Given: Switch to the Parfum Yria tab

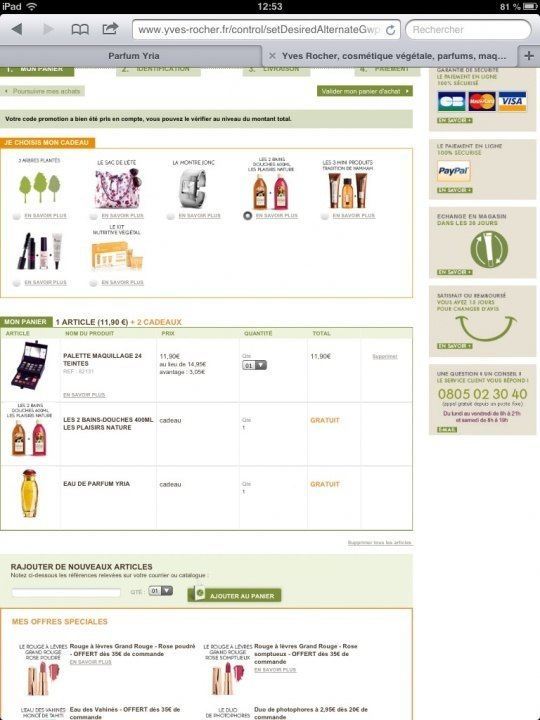Looking at the screenshot, I should (x=134, y=56).
